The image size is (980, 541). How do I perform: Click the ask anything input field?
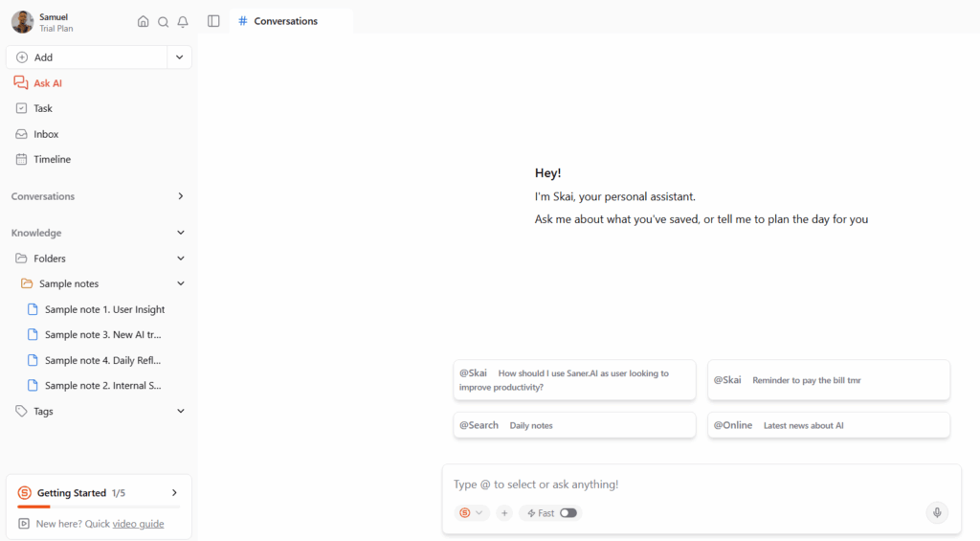pyautogui.click(x=701, y=485)
